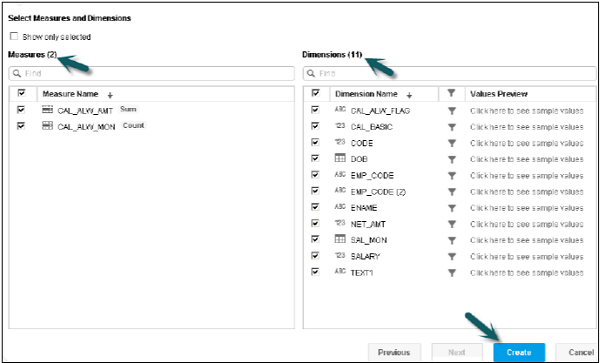Click filter icon for EMP_CODE (2)
The height and width of the screenshot is (363, 600).
click(452, 192)
